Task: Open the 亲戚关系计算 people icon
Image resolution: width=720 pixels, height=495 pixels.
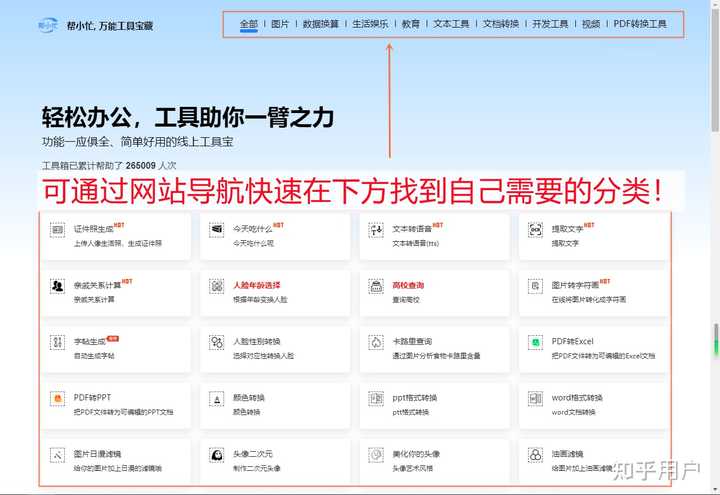Action: [57, 286]
